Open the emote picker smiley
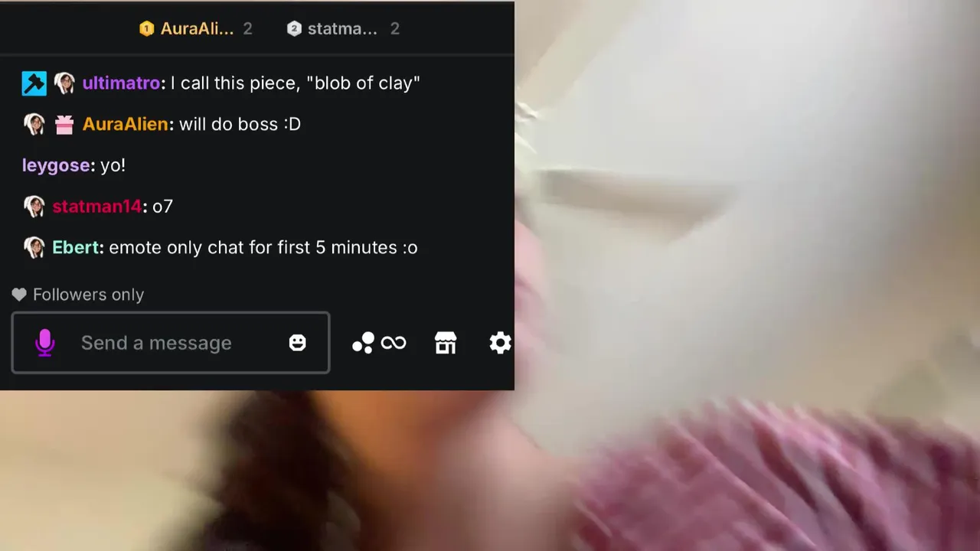The width and height of the screenshot is (980, 551). pyautogui.click(x=298, y=343)
